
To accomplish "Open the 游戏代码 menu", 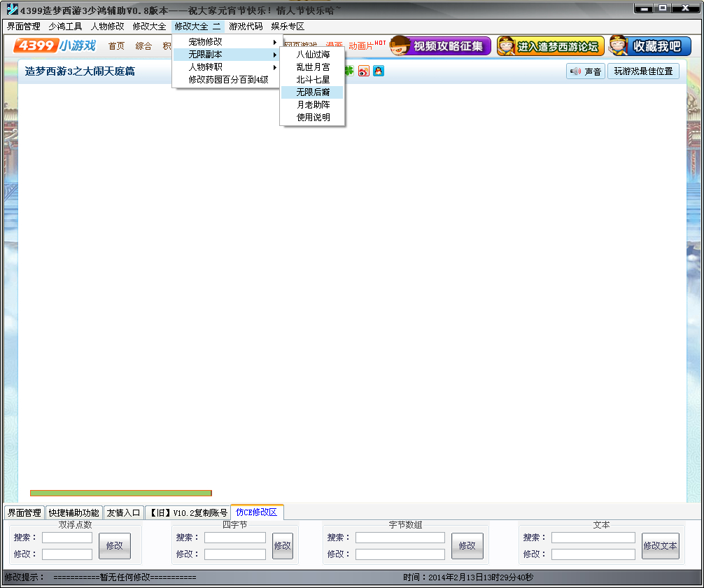I will point(246,27).
